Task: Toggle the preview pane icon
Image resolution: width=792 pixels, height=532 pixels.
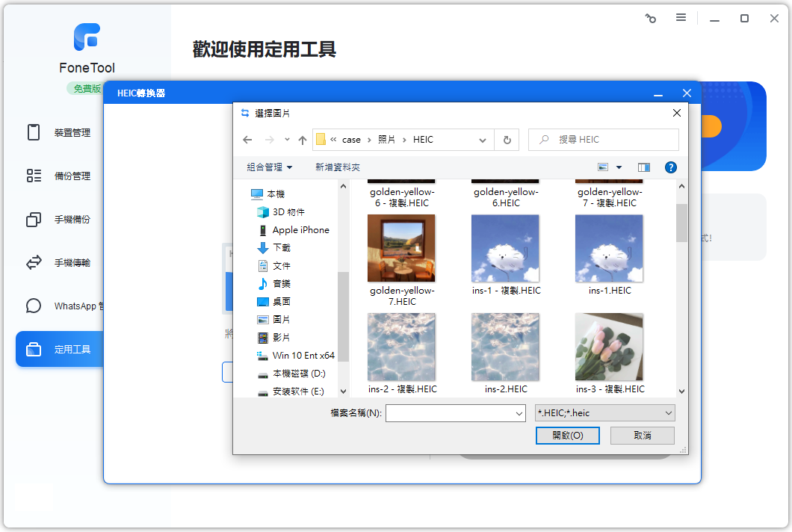Action: [x=643, y=167]
